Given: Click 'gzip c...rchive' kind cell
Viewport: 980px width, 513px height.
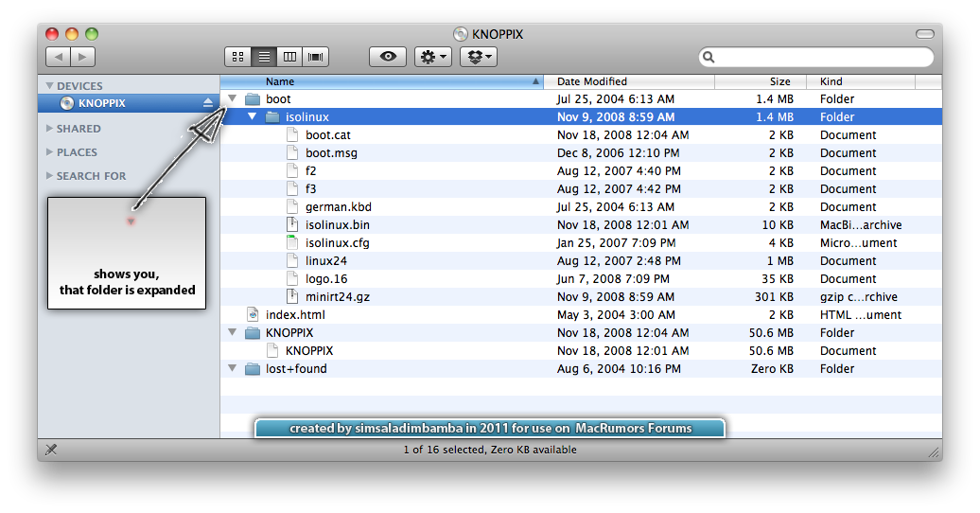Looking at the screenshot, I should point(859,297).
